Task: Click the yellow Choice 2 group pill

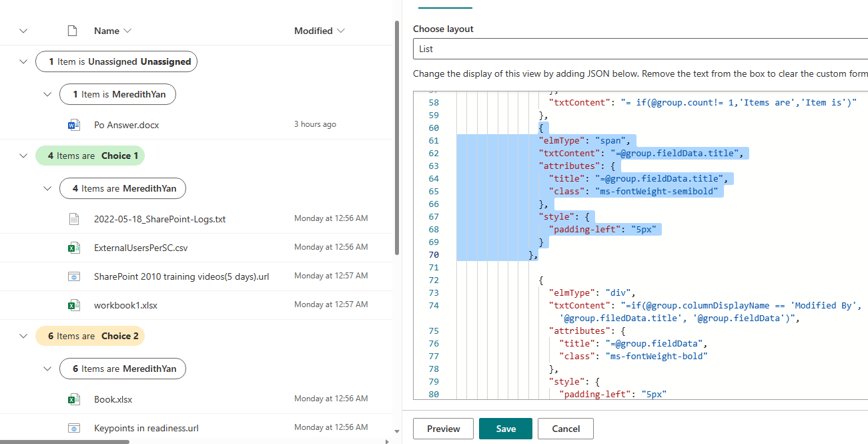Action: coord(90,336)
